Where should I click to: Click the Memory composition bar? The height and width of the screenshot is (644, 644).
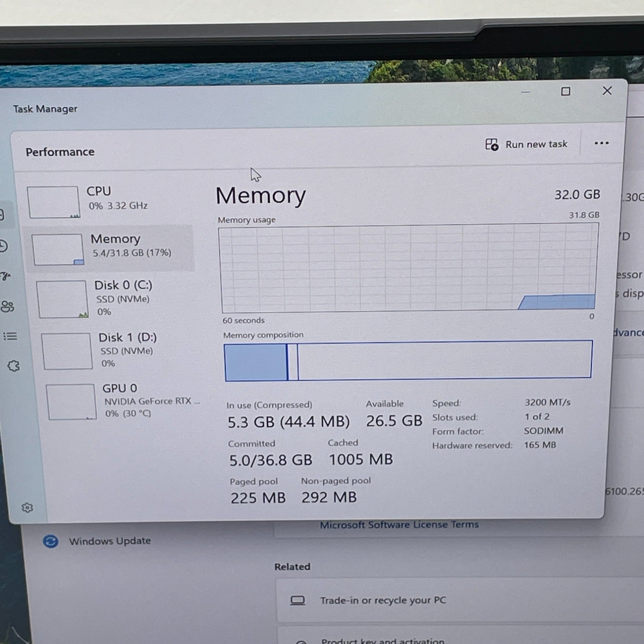pyautogui.click(x=408, y=360)
